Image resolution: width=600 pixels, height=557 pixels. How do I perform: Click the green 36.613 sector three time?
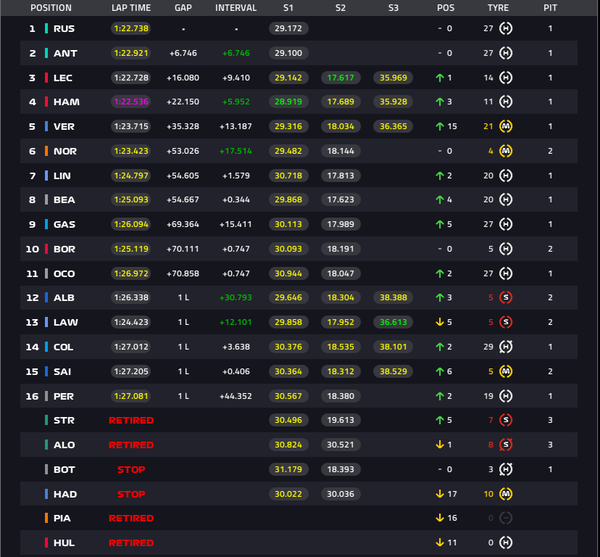(393, 322)
